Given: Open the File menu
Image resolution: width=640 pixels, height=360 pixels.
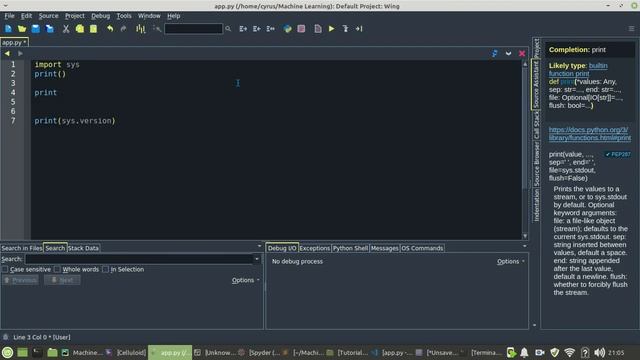Looking at the screenshot, I should click(9, 16).
